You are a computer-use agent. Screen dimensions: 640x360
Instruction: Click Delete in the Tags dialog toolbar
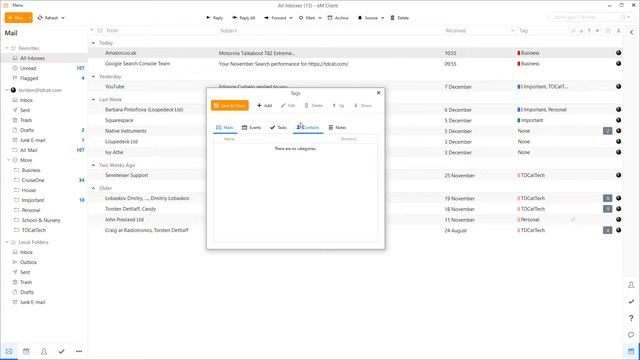(313, 105)
